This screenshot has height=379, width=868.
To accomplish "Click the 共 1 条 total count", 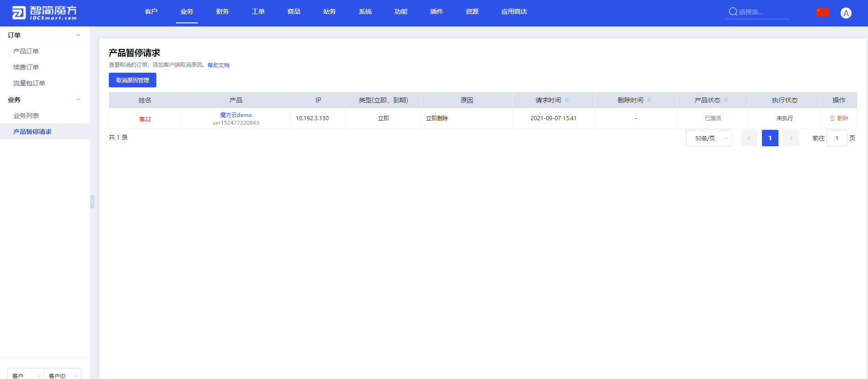I will tap(118, 137).
